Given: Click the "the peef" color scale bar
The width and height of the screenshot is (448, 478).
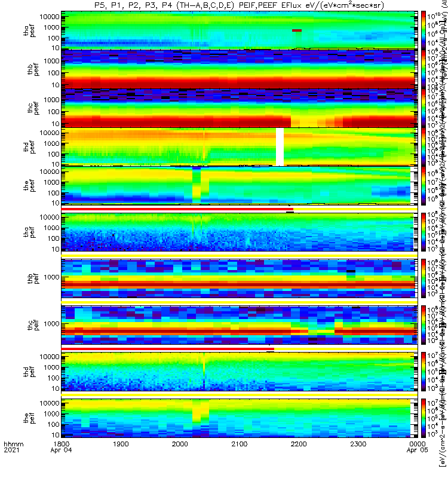Looking at the screenshot, I should pos(424,185).
